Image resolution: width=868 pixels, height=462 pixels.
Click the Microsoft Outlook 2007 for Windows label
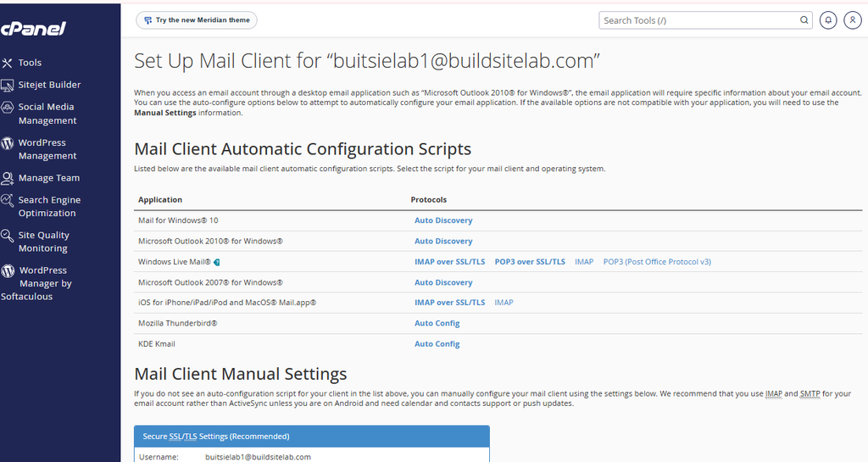[210, 282]
